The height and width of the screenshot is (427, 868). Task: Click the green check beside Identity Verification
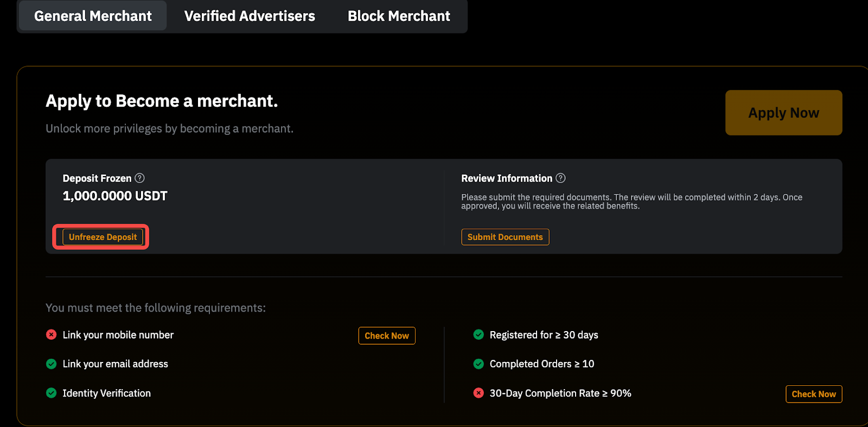pos(52,393)
